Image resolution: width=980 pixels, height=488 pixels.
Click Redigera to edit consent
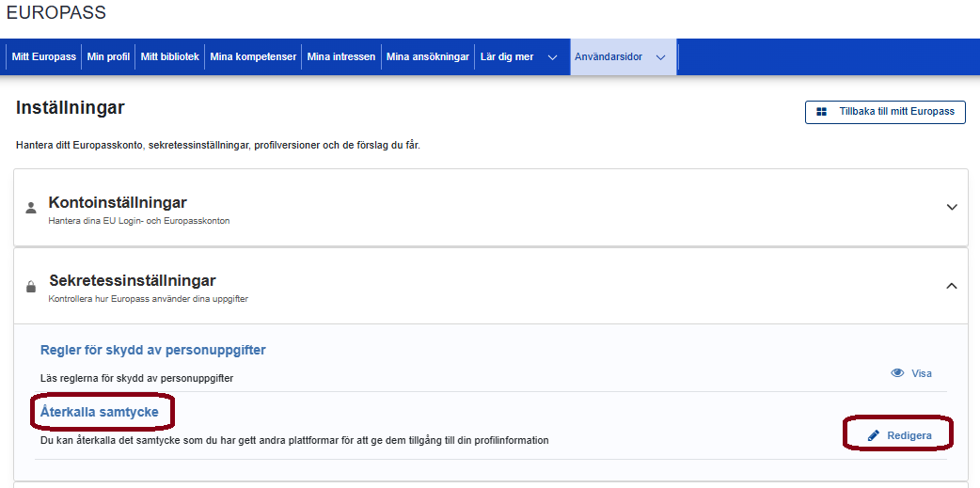909,435
